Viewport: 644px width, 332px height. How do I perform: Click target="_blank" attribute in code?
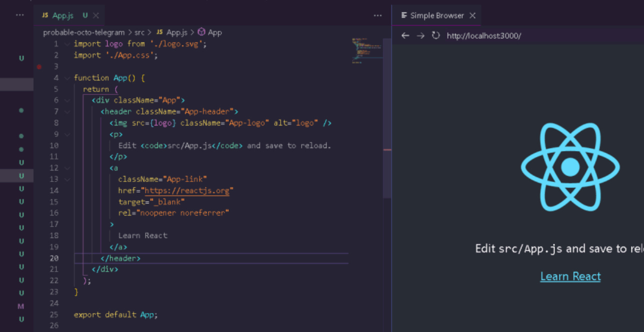click(x=151, y=201)
